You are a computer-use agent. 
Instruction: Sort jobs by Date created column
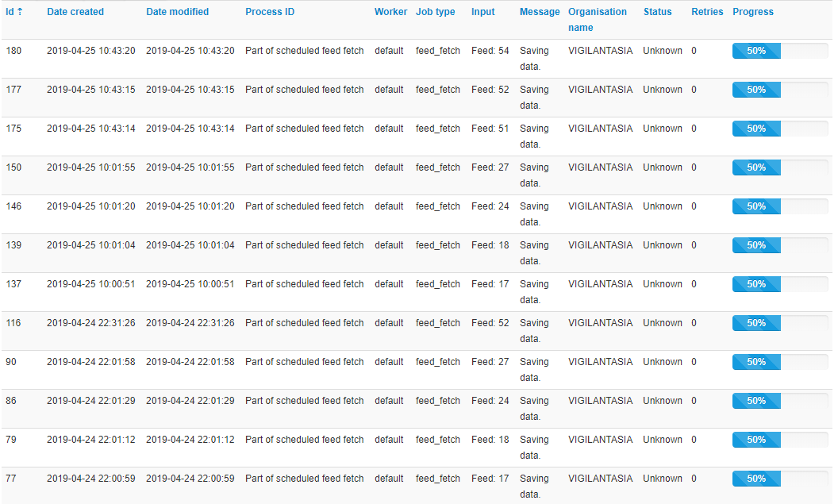(75, 11)
